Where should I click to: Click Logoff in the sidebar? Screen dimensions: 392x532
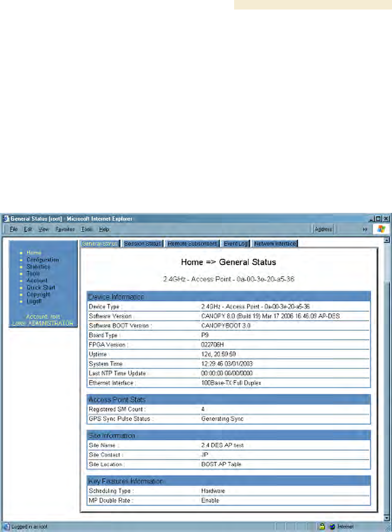34,301
